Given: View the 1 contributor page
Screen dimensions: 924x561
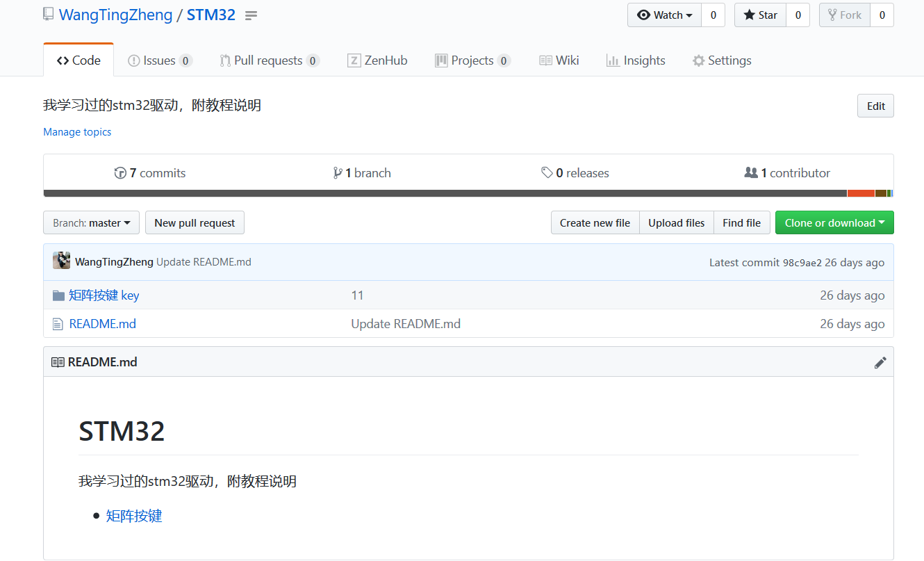Looking at the screenshot, I should tap(787, 173).
